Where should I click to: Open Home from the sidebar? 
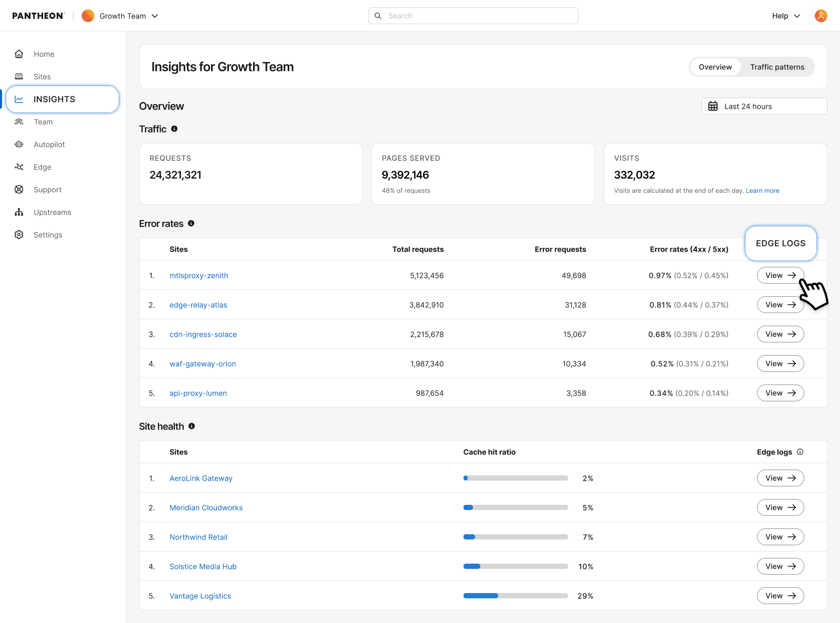pyautogui.click(x=44, y=54)
